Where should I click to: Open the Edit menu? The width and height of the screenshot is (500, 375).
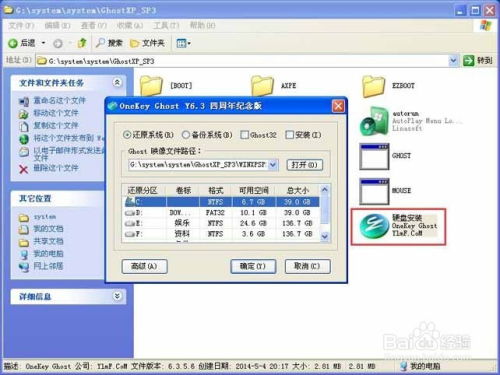[57, 25]
